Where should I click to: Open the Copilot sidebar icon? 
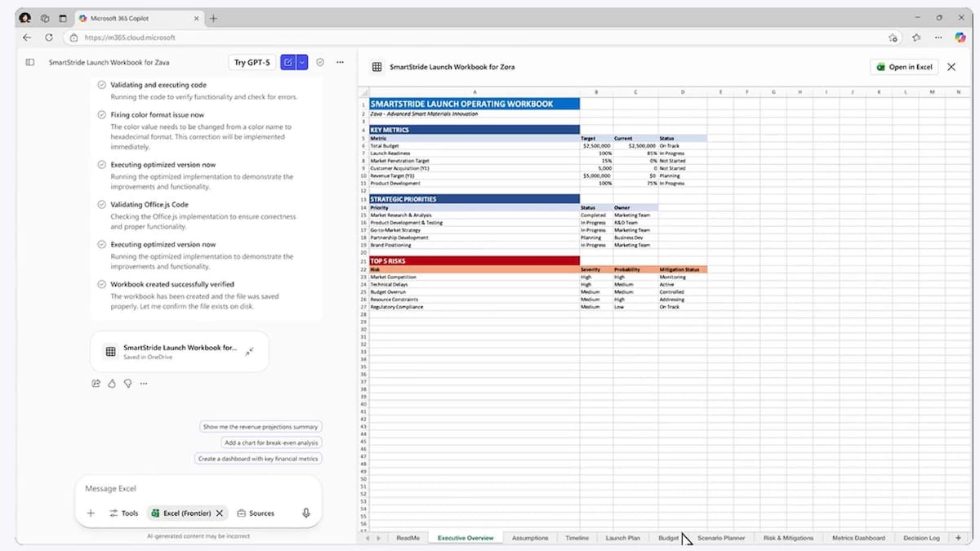[960, 38]
